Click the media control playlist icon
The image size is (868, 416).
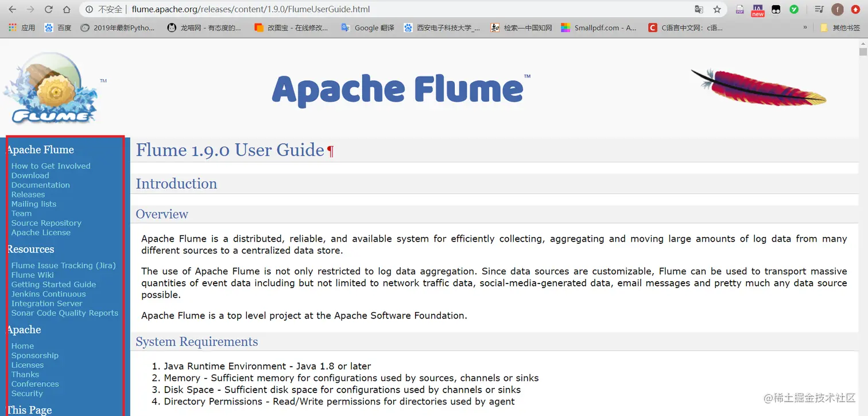click(x=819, y=9)
